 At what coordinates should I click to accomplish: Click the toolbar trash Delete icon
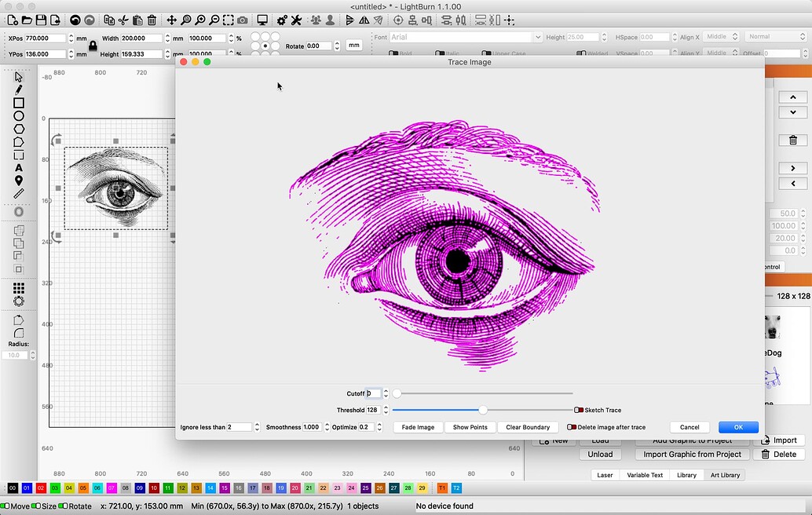152,20
